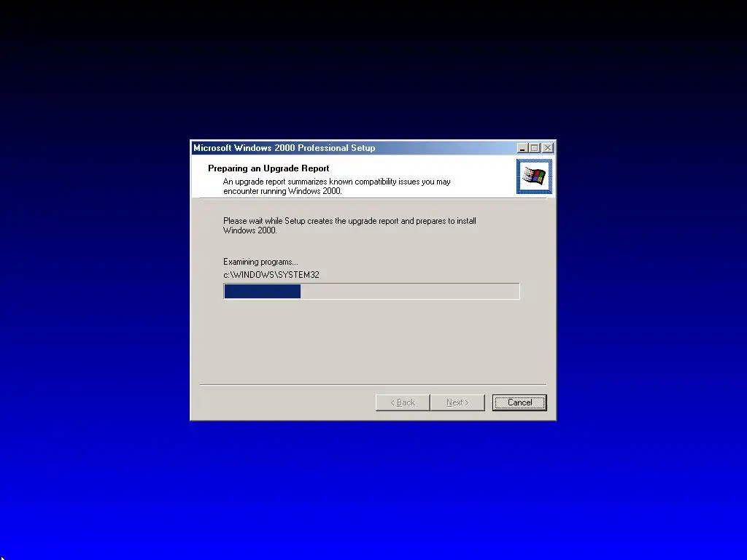The width and height of the screenshot is (747, 560).
Task: Click the disabled Next button
Action: (457, 402)
